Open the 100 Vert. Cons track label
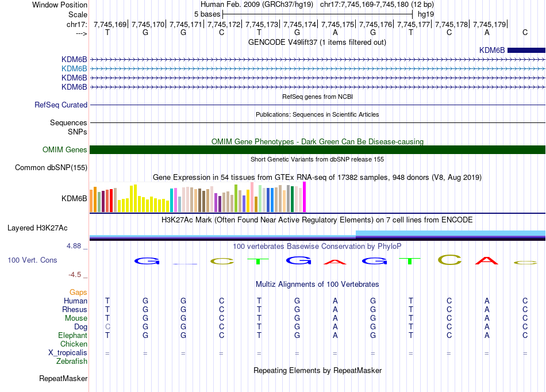The image size is (546, 392). [x=32, y=260]
